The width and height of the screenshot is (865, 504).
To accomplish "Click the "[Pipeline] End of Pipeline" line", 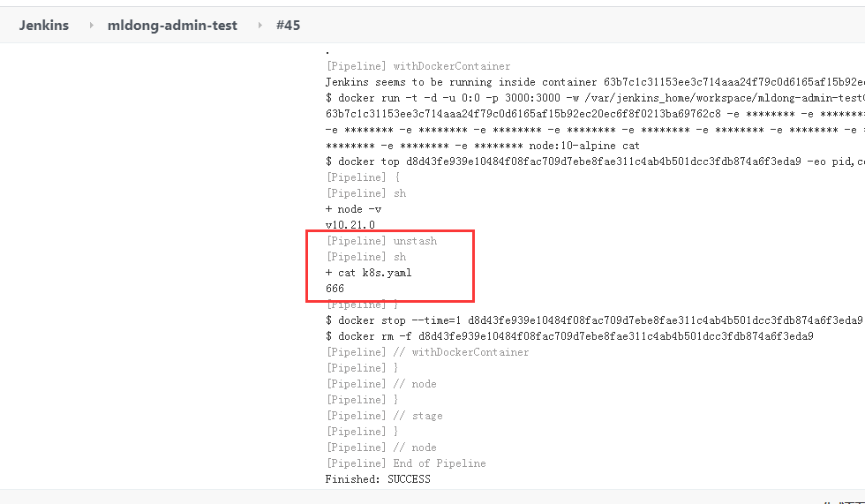I will pos(405,463).
